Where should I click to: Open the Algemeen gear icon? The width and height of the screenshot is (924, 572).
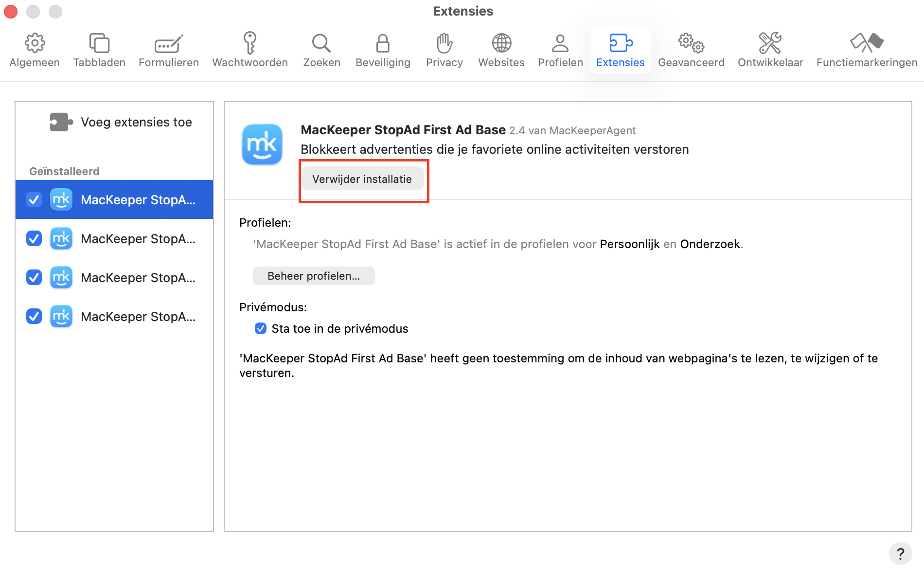point(35,44)
